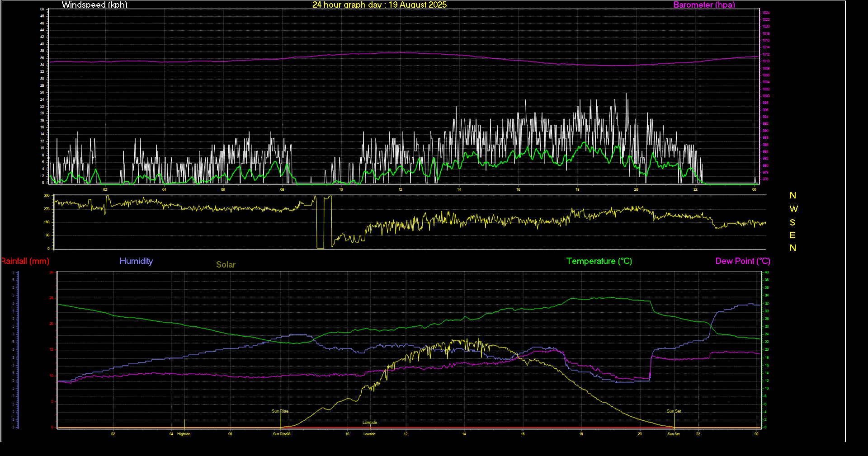Click the green '32' temperature scale value
The image size is (868, 456).
(x=766, y=303)
